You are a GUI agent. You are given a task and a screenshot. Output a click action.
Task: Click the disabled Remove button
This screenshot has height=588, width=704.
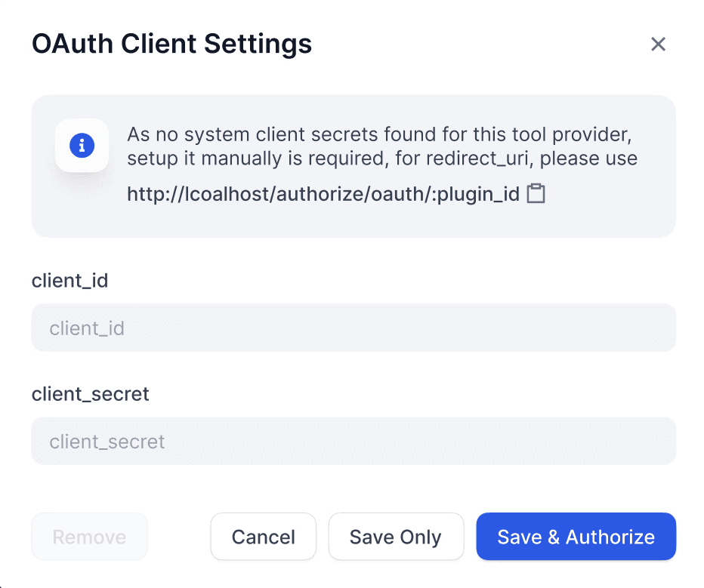pos(89,537)
